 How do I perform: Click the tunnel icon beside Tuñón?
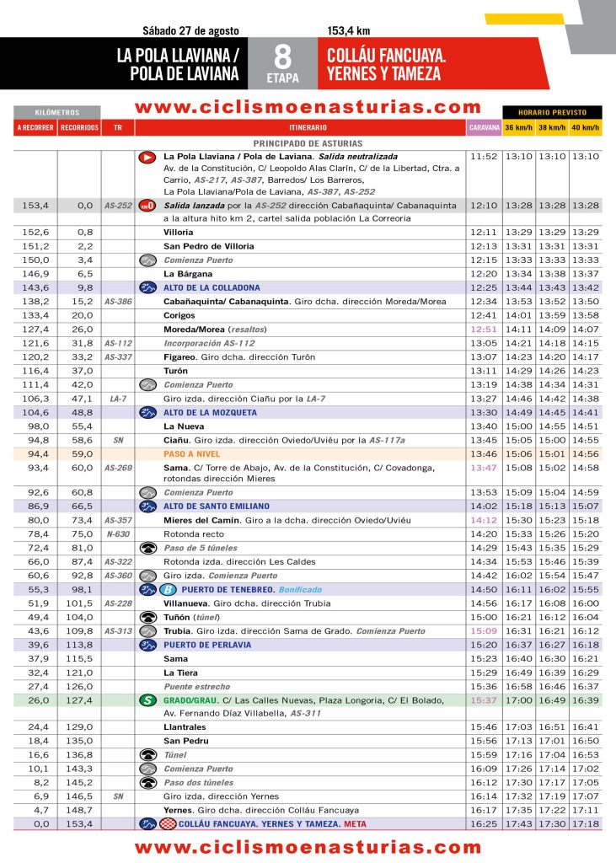pyautogui.click(x=147, y=618)
